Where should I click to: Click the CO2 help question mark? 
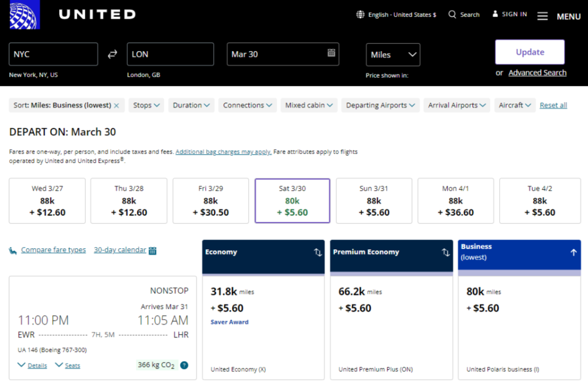(184, 365)
